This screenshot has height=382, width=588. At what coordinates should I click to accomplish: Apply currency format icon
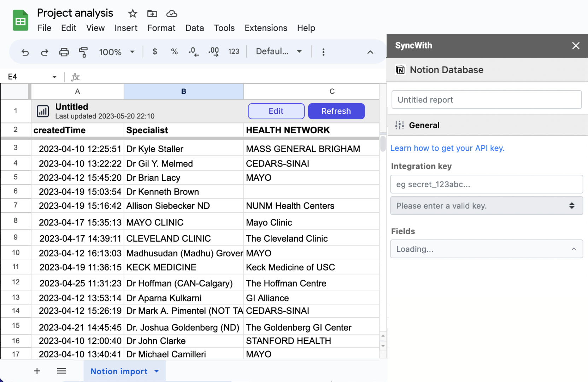155,52
